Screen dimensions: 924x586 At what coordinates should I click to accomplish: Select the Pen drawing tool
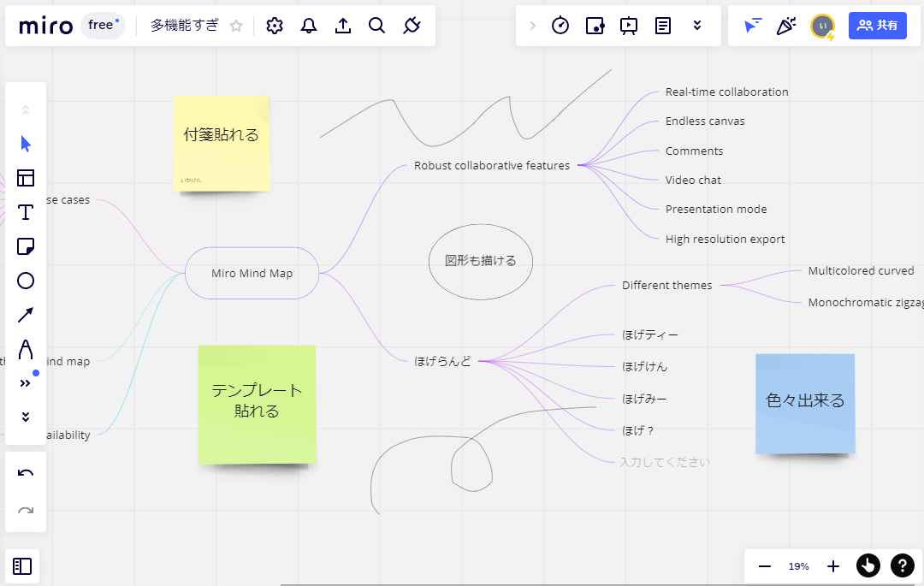click(26, 349)
